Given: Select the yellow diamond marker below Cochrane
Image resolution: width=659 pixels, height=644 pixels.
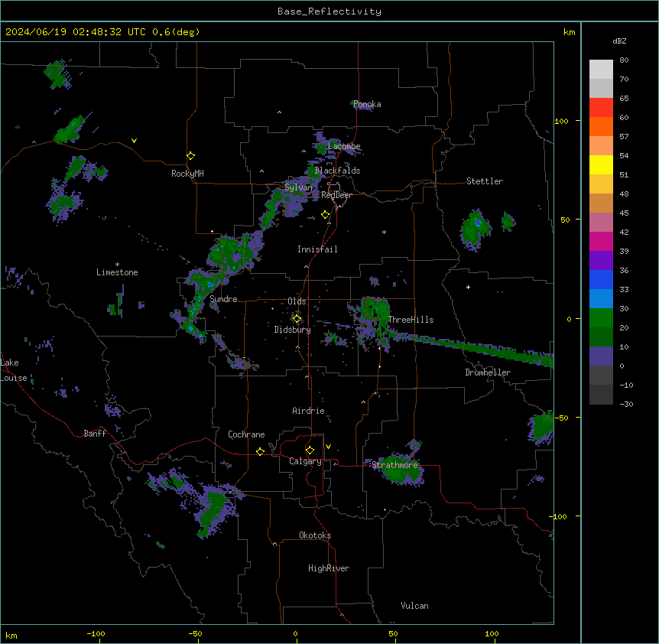Looking at the screenshot, I should (260, 451).
